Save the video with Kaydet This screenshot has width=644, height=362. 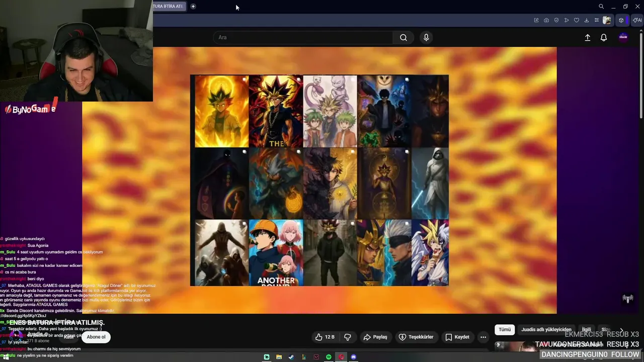[457, 337]
